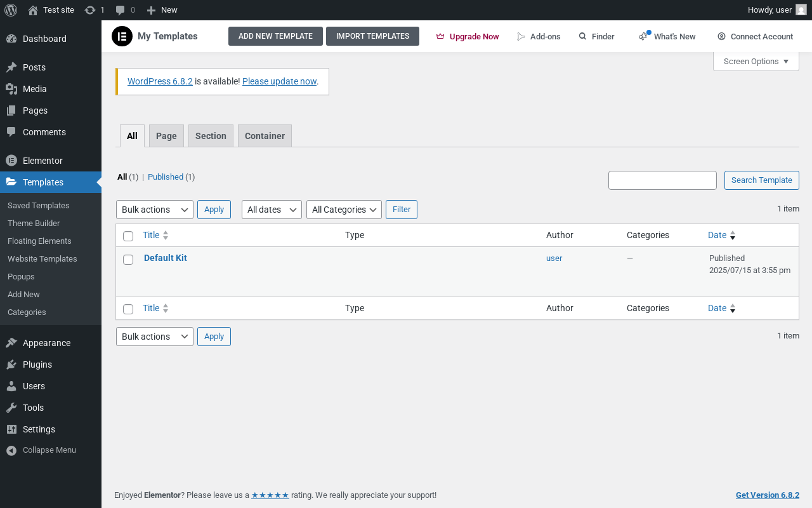Click the Test site home icon
The image size is (812, 508).
[x=33, y=10]
